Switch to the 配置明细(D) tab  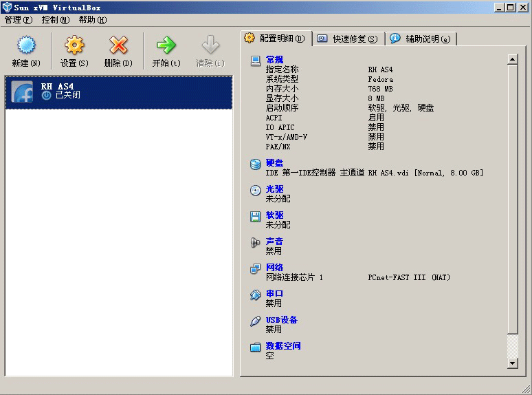(276, 39)
